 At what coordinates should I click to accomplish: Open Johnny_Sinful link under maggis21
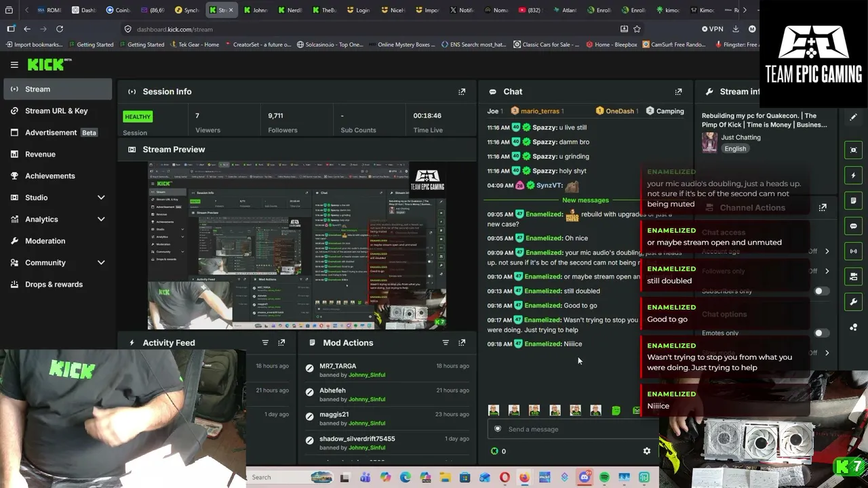(x=367, y=423)
